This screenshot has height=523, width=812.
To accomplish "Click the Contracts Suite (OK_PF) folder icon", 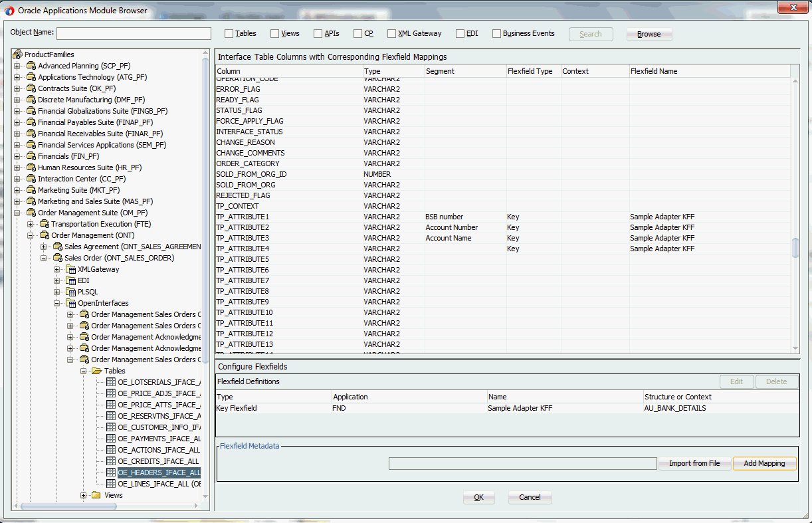I will 31,88.
